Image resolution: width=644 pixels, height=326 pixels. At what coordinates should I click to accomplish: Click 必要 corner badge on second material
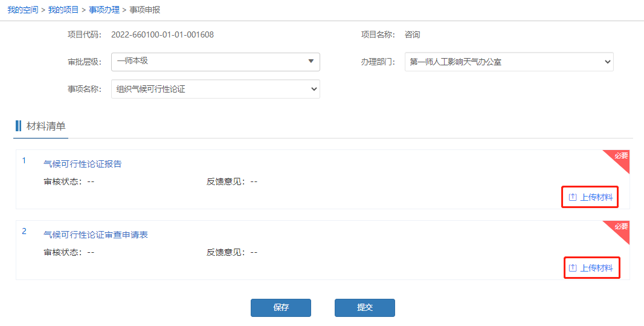tap(620, 228)
